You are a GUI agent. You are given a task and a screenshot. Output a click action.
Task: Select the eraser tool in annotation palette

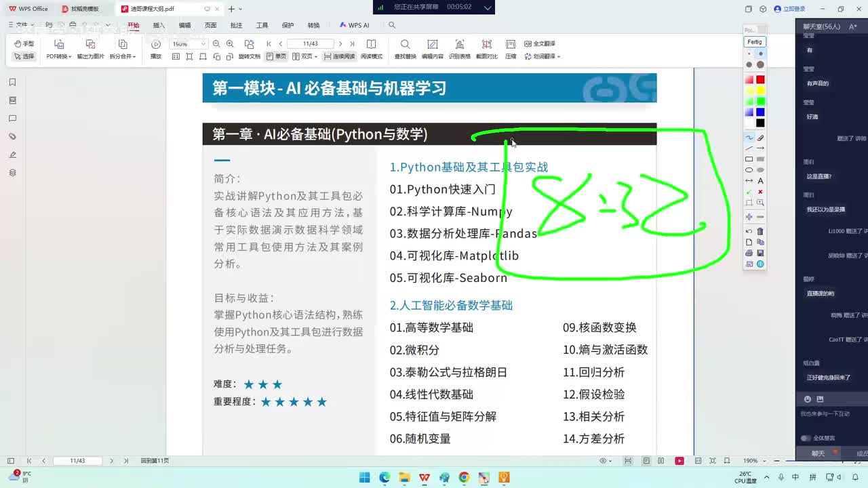coord(760,138)
